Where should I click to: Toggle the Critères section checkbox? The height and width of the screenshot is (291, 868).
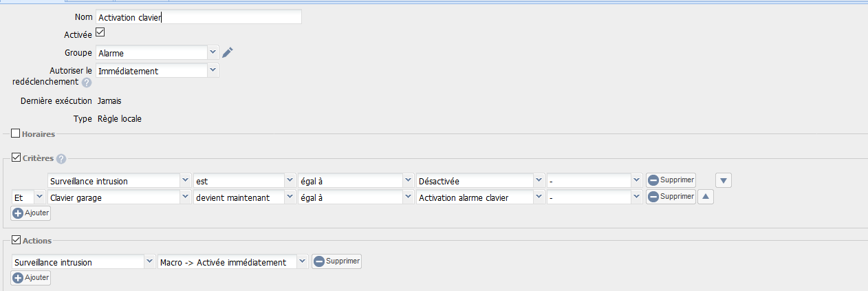pos(17,158)
